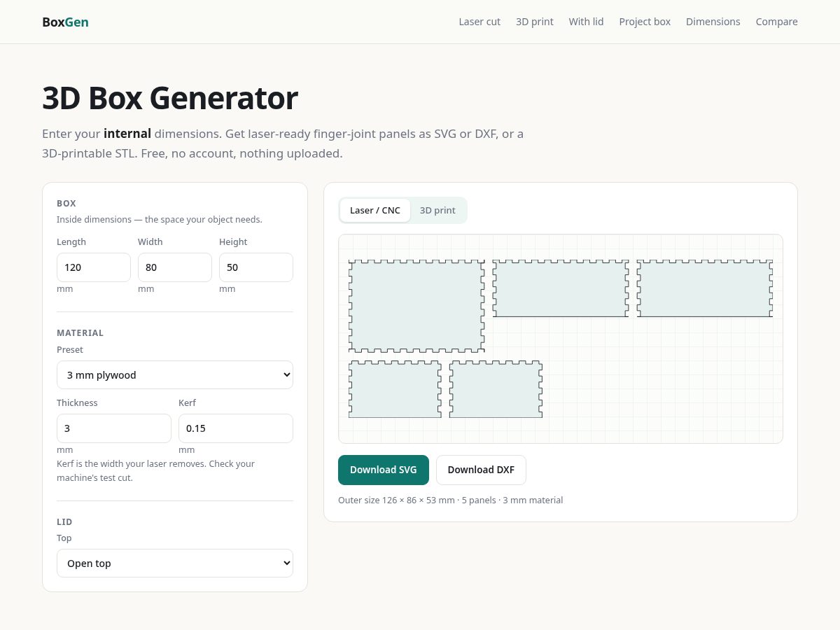The image size is (840, 630).
Task: Click the 'BOX' section label
Action: (x=66, y=204)
